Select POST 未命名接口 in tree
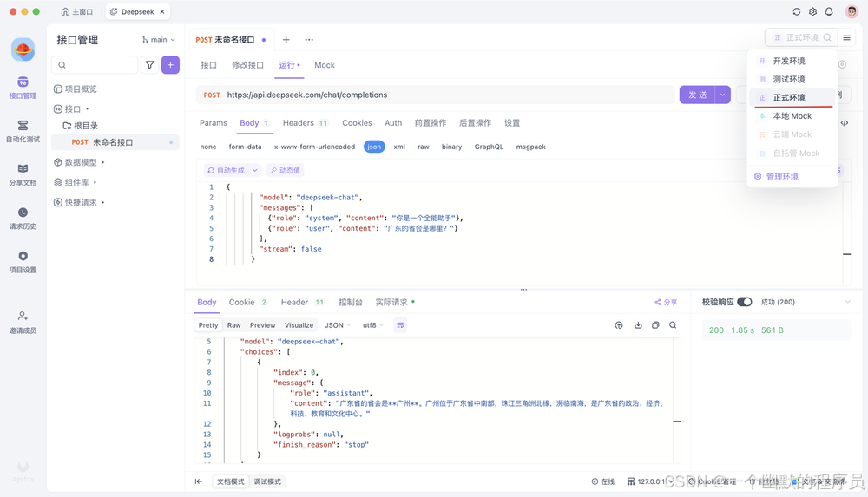 tap(115, 142)
